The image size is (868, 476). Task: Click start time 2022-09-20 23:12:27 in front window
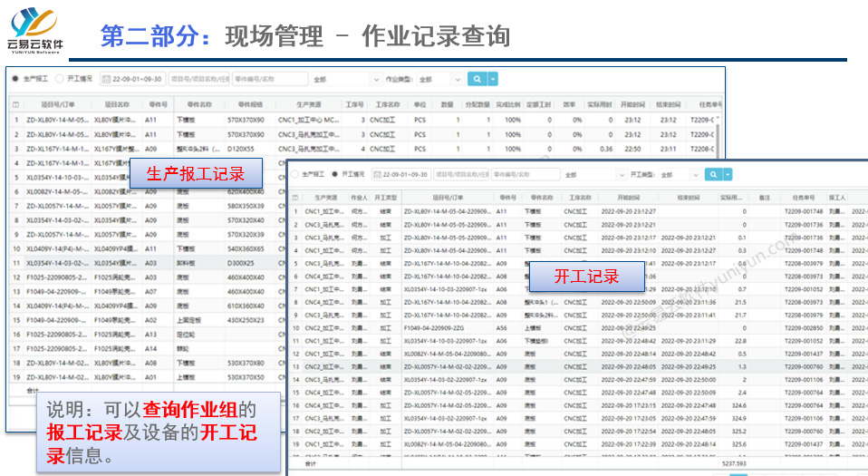tap(628, 211)
